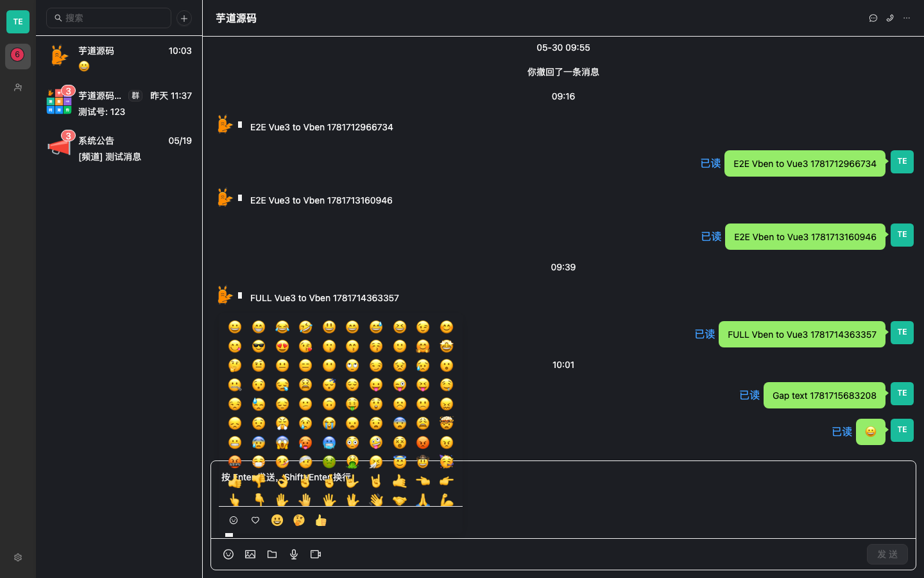Open the more options ellipsis menu

coord(907,18)
